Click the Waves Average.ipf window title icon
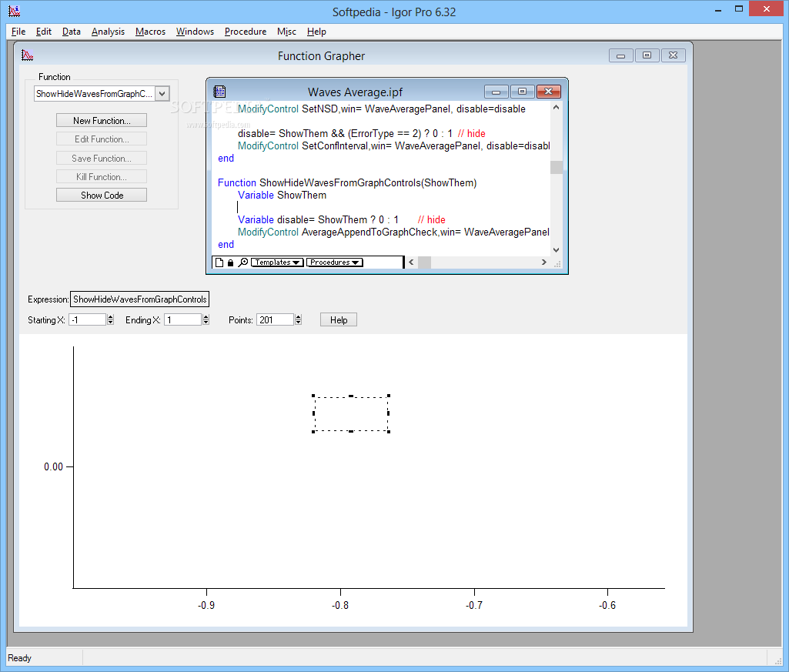Image resolution: width=789 pixels, height=672 pixels. click(219, 92)
